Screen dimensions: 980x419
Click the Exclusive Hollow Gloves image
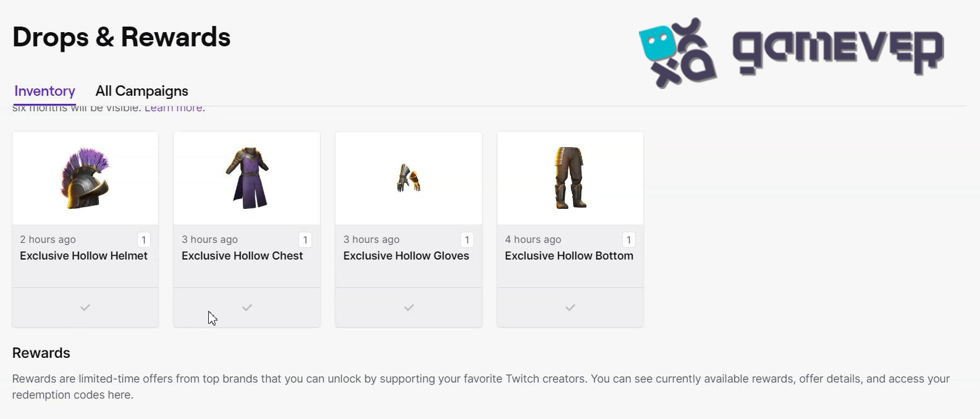tap(408, 178)
